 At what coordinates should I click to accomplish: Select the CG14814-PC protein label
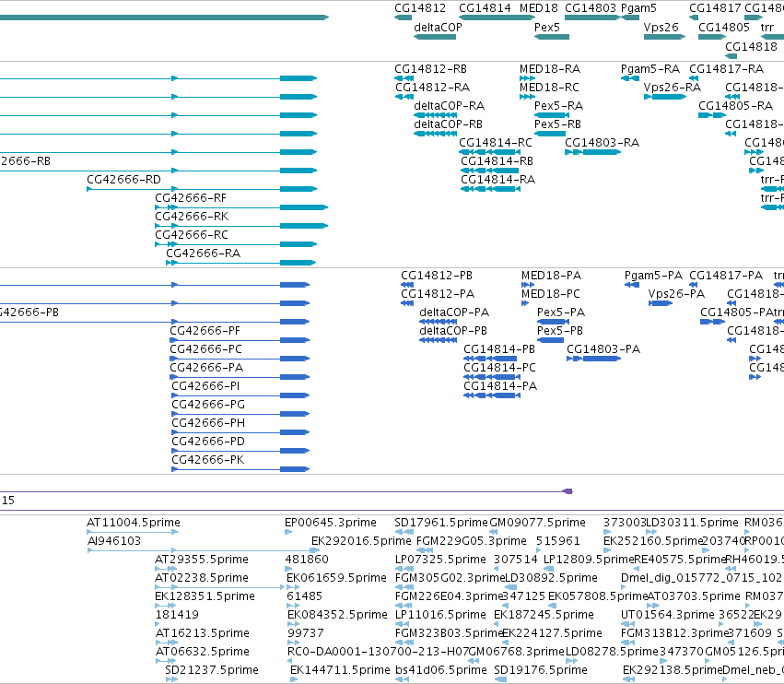[x=499, y=367]
